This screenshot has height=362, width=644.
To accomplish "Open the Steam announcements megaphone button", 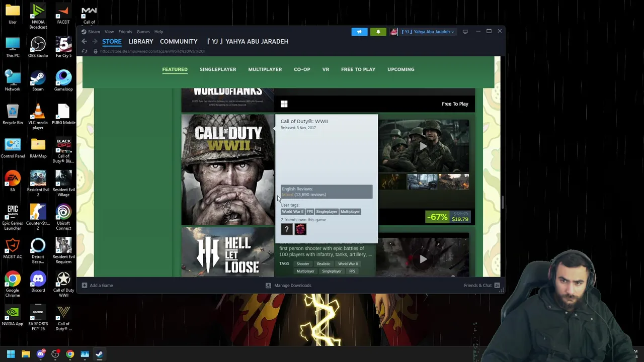I will [359, 32].
